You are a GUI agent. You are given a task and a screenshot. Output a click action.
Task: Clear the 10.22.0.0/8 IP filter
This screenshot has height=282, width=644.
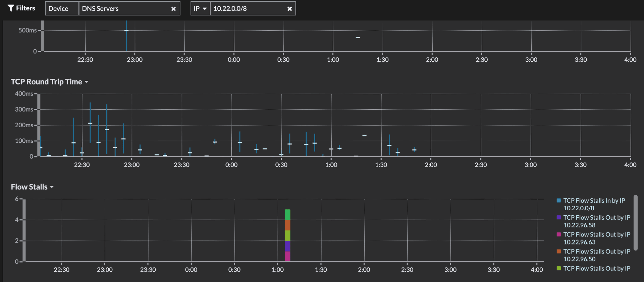(x=289, y=9)
